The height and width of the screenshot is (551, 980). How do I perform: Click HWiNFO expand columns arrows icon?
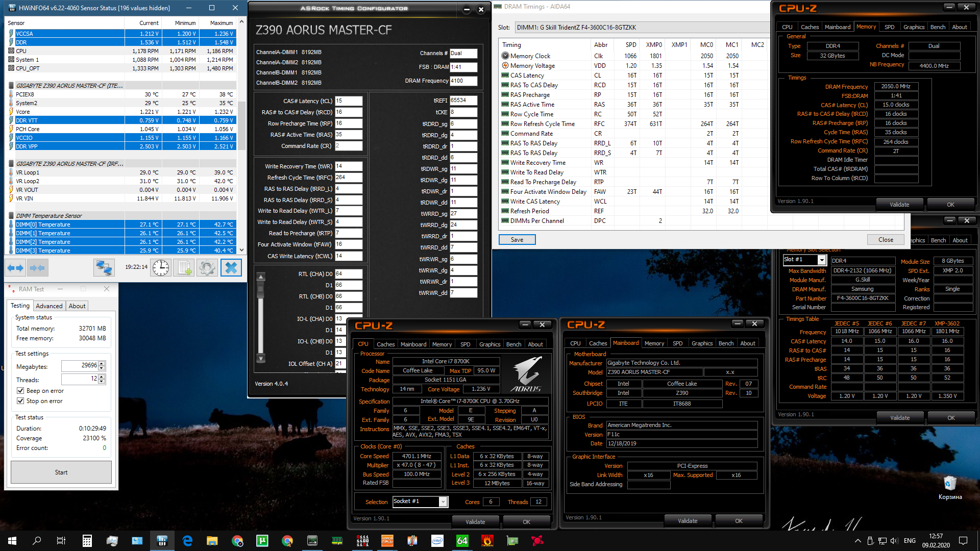click(x=15, y=268)
